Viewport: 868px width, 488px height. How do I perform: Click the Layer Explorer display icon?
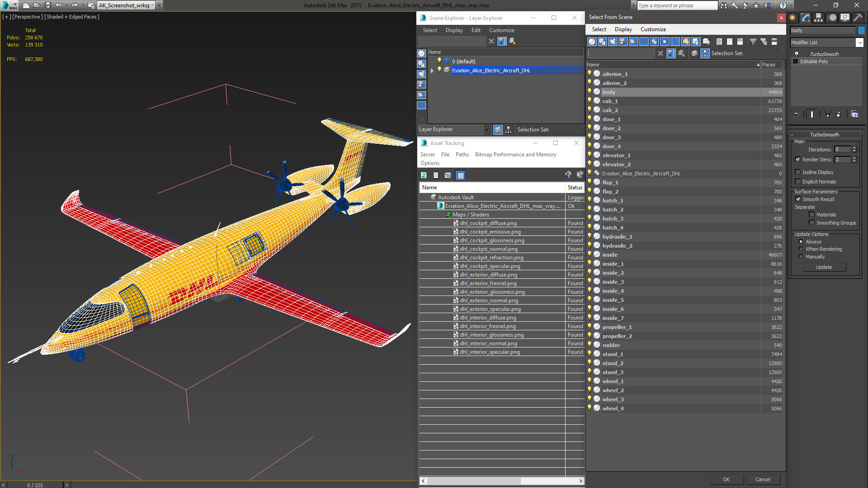[497, 130]
